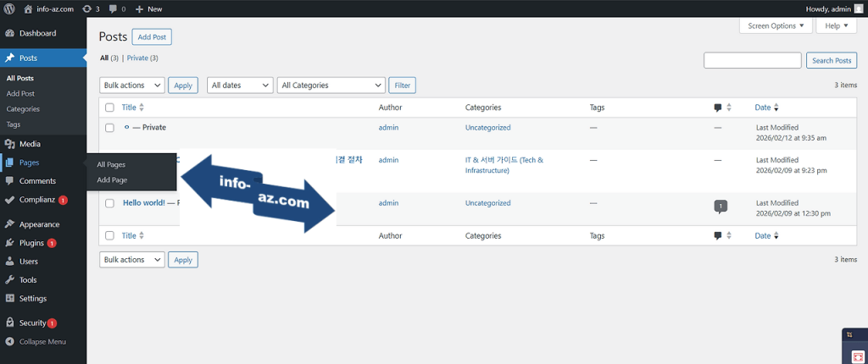Click the Security lock icon
The image size is (868, 364).
coord(9,323)
